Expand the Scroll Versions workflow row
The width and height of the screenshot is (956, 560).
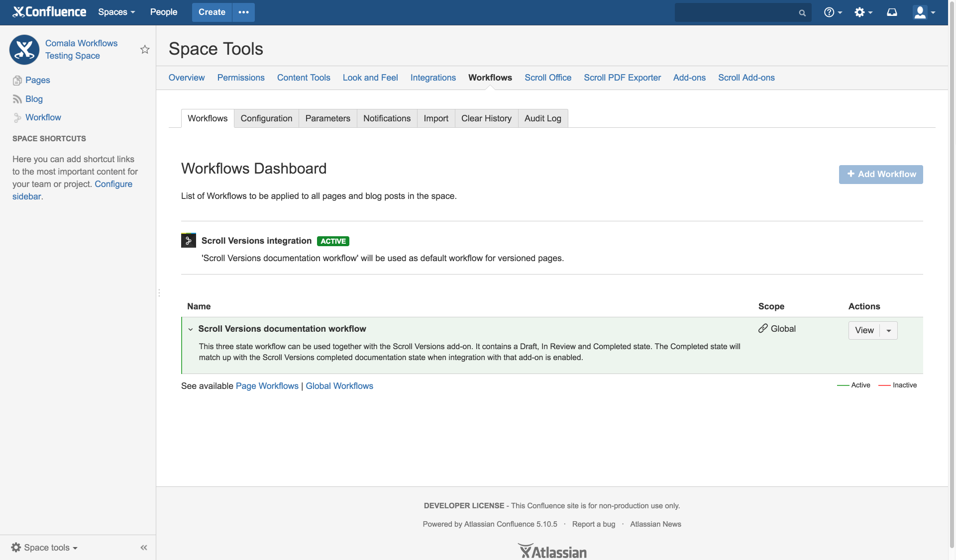(x=190, y=329)
